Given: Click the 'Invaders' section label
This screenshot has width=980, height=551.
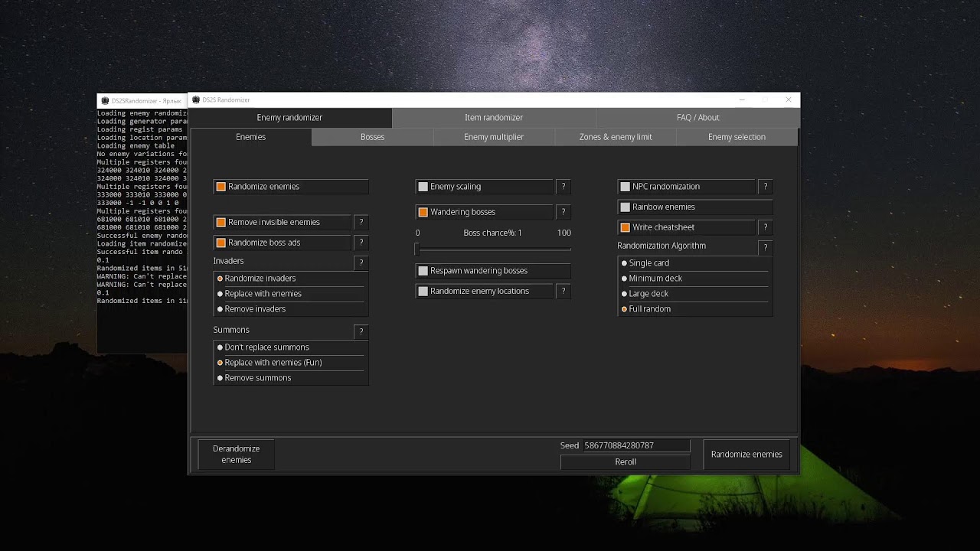Looking at the screenshot, I should pos(228,261).
